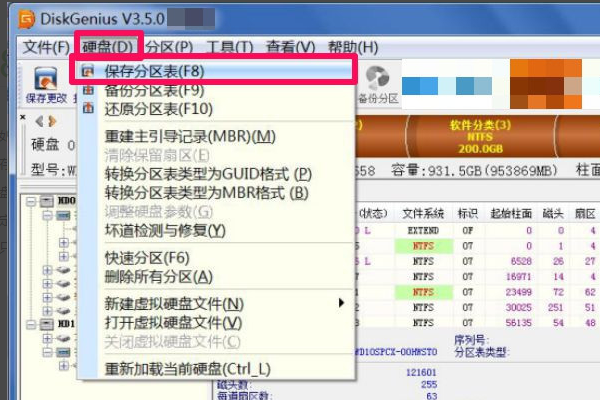Click the 0F identifier cell
Screen dimensions: 600x400
tap(468, 230)
